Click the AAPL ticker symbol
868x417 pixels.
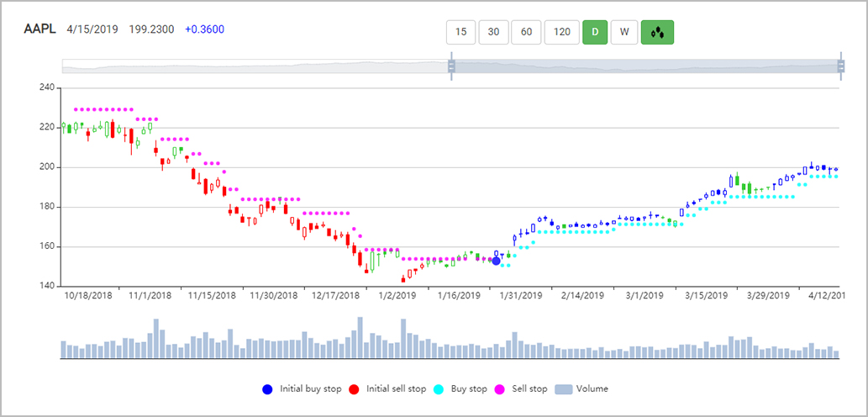point(39,29)
